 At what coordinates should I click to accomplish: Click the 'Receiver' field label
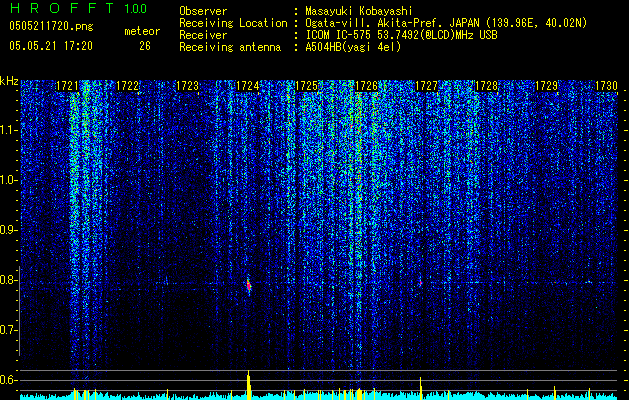pos(203,35)
